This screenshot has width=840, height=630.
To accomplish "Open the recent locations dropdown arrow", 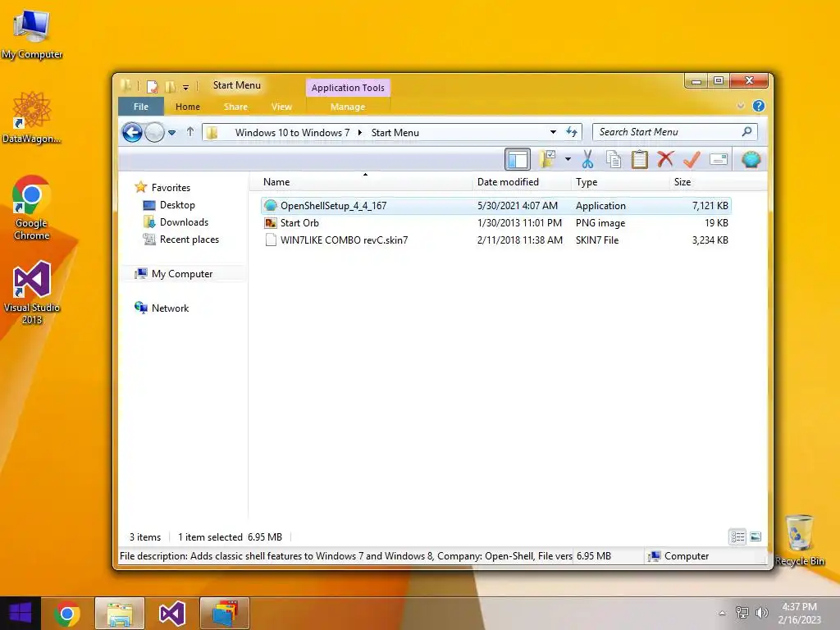I will click(x=172, y=132).
